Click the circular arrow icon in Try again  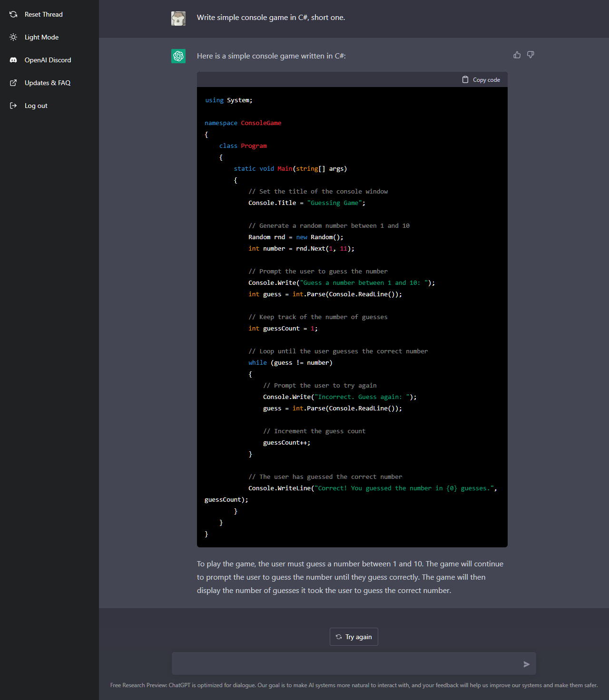[x=339, y=637]
